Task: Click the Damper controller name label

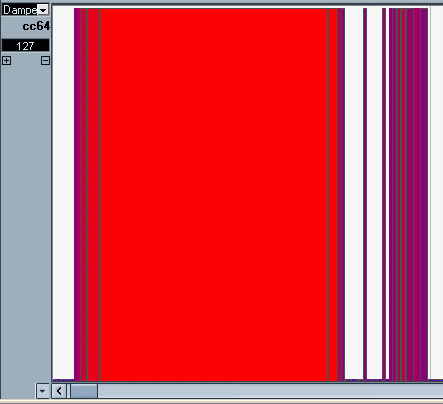Action: [x=20, y=10]
